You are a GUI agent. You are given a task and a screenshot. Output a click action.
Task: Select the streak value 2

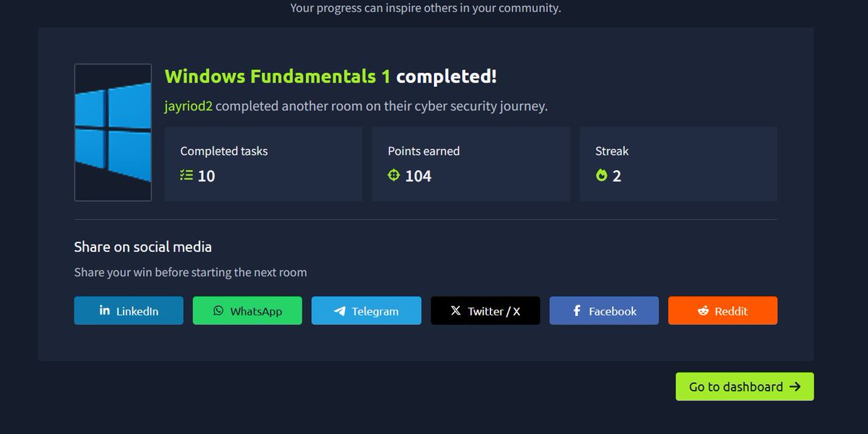[617, 176]
